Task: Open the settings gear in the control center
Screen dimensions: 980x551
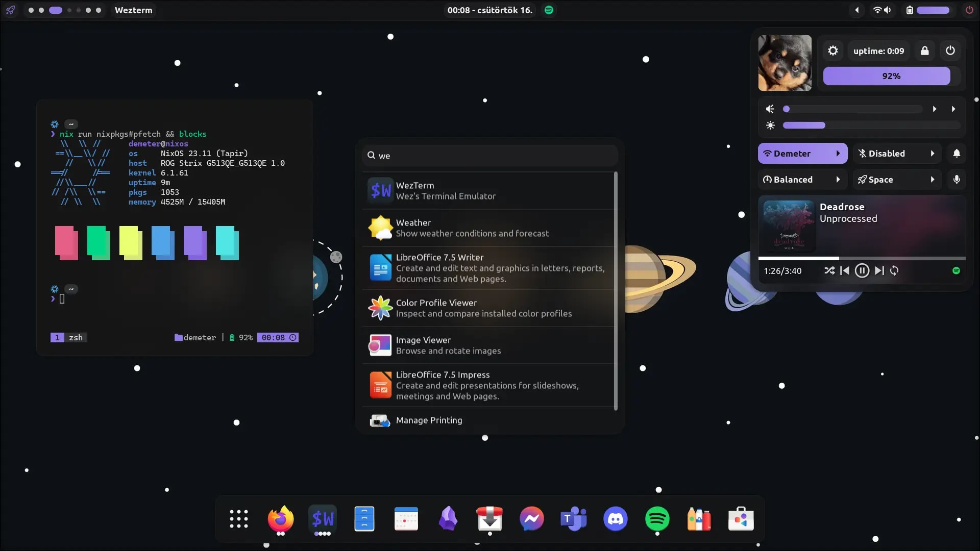Action: pos(833,51)
